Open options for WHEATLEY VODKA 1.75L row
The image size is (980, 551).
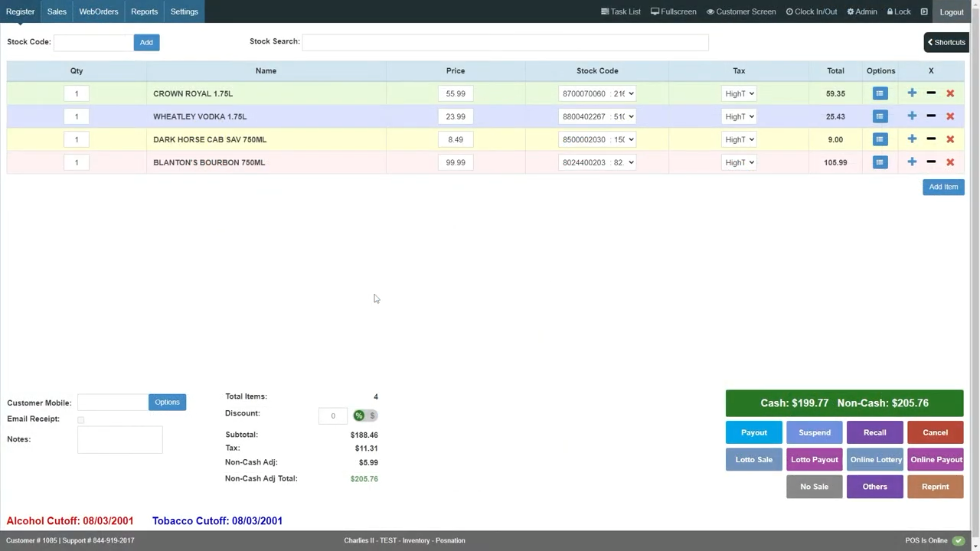click(880, 116)
